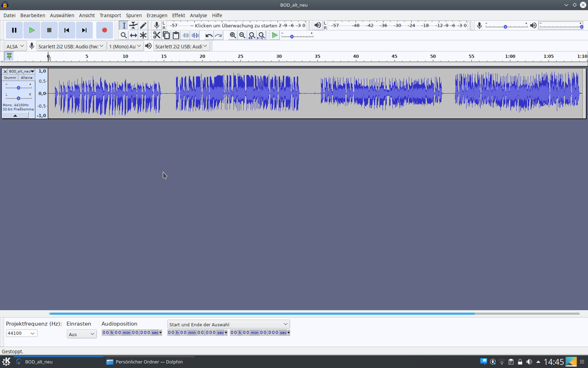Open the ALSA audio host dropdown
This screenshot has height=368, width=588.
(15, 46)
